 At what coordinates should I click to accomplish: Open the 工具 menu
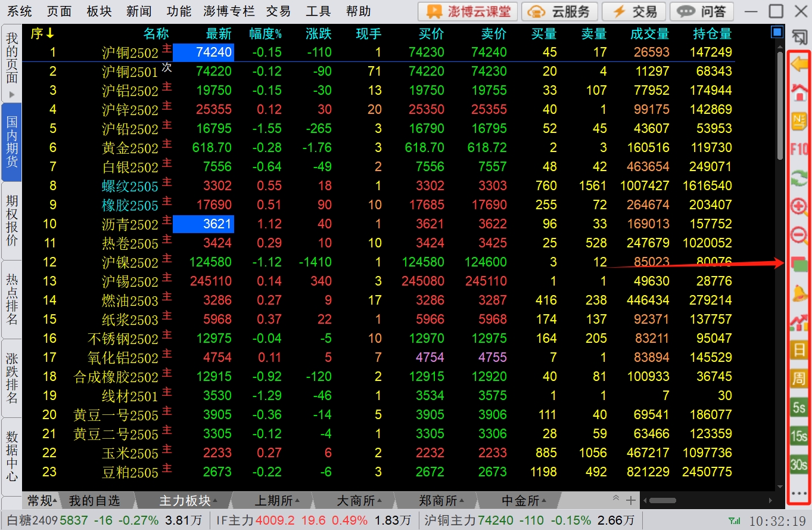tap(318, 11)
